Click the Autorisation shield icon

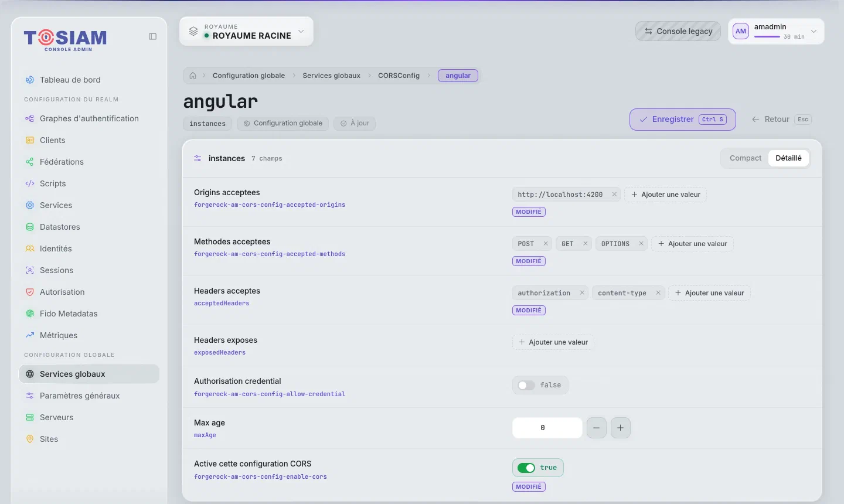point(30,292)
